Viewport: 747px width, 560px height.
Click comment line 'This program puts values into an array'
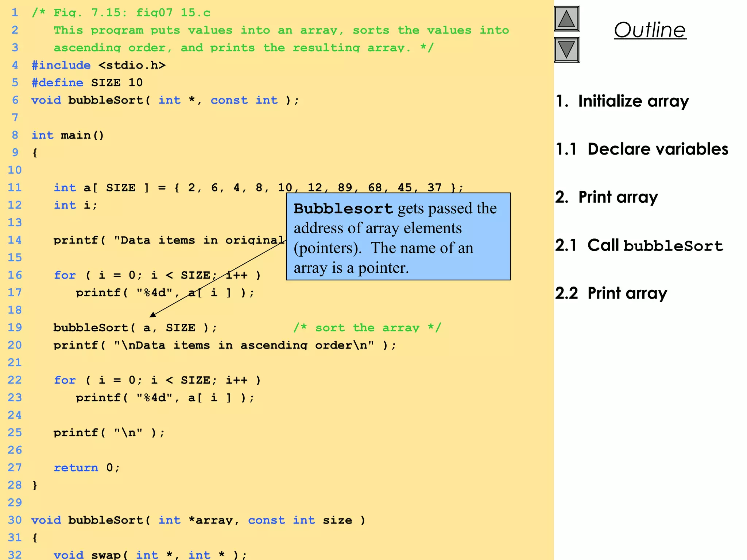point(281,30)
